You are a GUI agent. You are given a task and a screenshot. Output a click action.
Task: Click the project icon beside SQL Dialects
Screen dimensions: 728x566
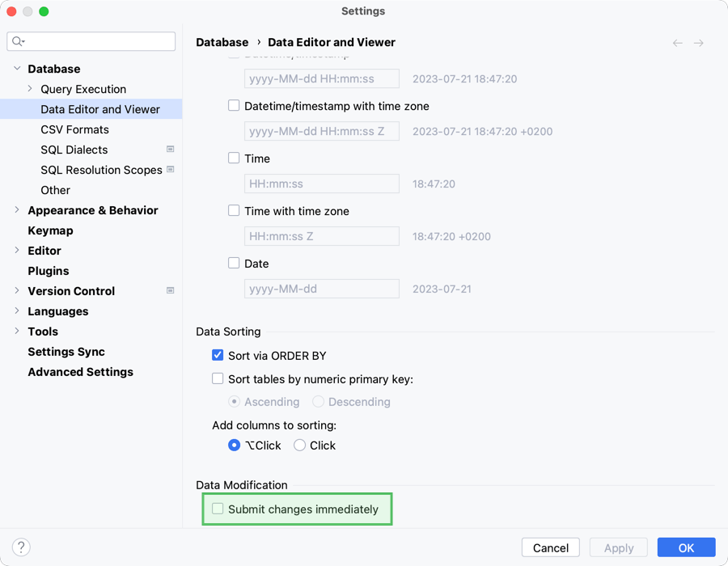[169, 150]
